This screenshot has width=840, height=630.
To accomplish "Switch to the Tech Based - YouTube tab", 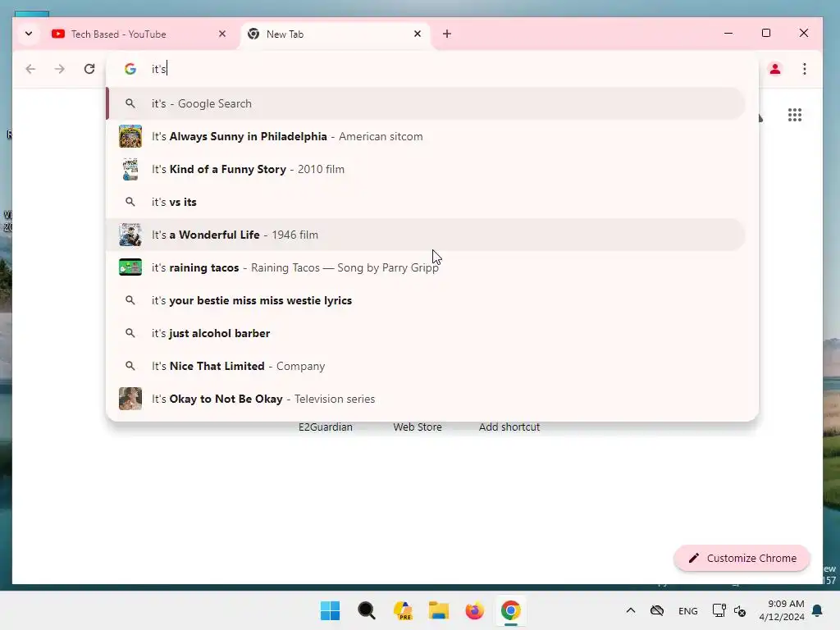I will (x=139, y=34).
